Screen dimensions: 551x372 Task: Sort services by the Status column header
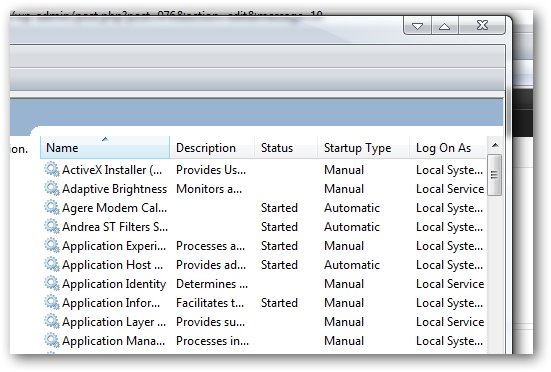tap(286, 148)
